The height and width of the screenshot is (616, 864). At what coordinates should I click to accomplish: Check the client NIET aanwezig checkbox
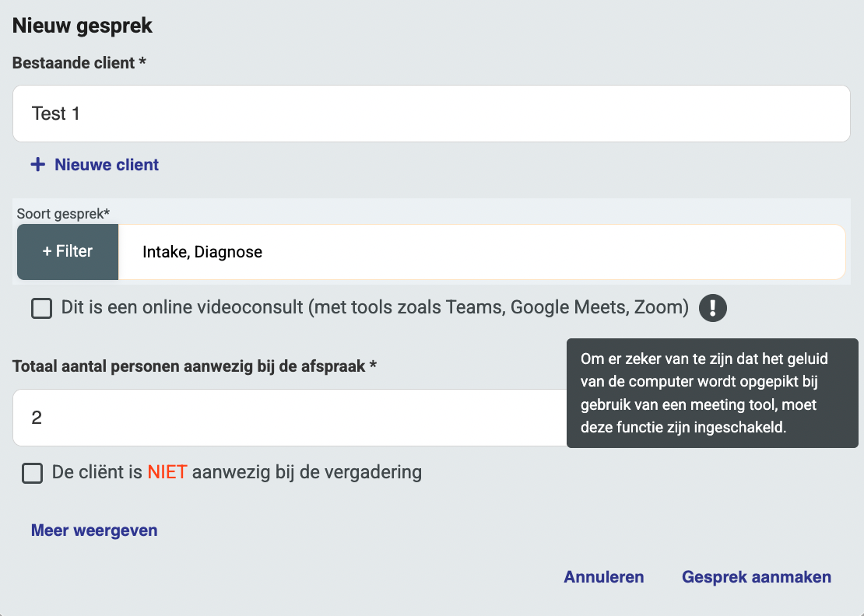tap(33, 473)
